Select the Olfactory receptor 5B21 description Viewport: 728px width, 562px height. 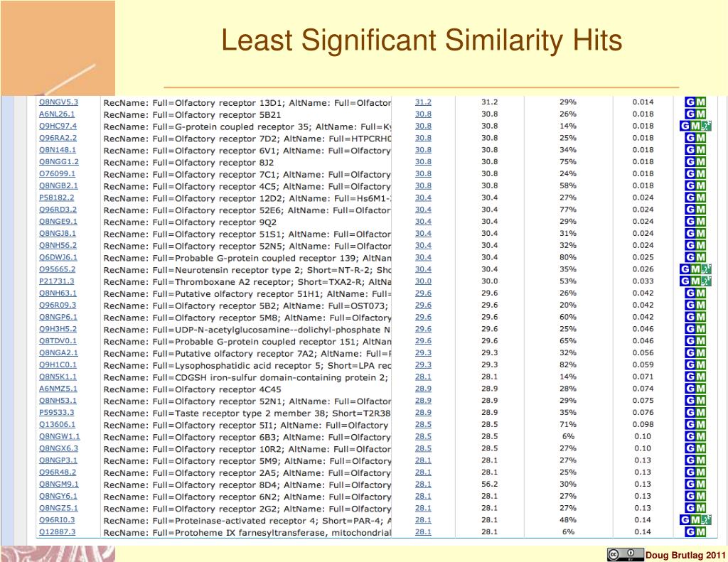[192, 114]
